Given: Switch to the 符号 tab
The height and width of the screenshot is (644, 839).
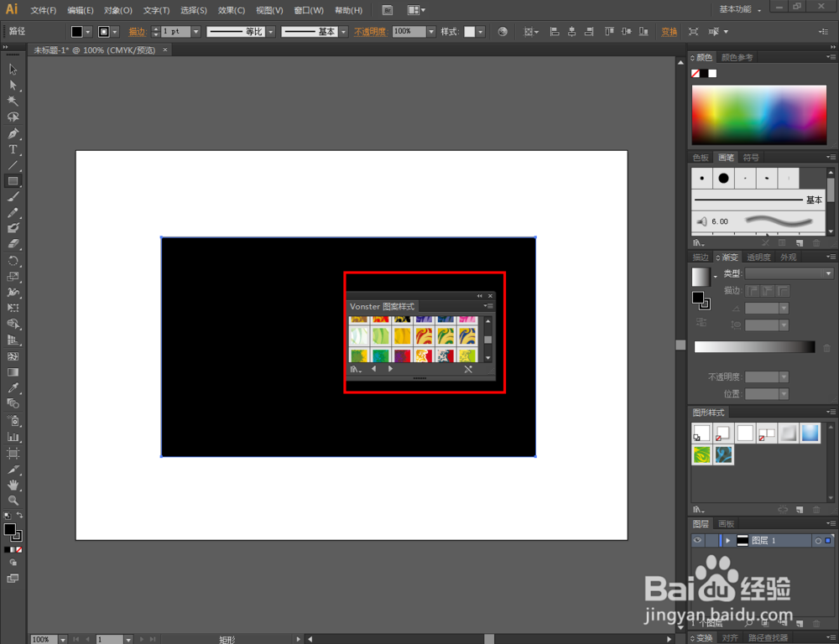Looking at the screenshot, I should click(751, 158).
